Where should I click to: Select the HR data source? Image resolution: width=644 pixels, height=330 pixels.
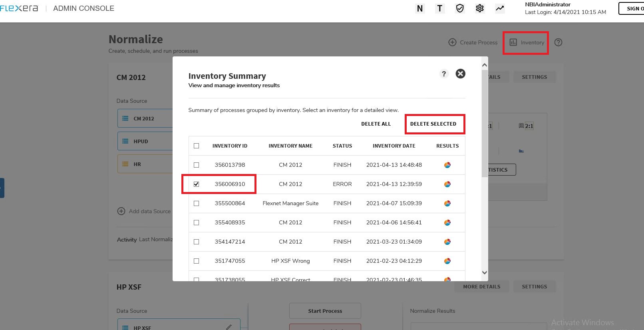coord(145,164)
